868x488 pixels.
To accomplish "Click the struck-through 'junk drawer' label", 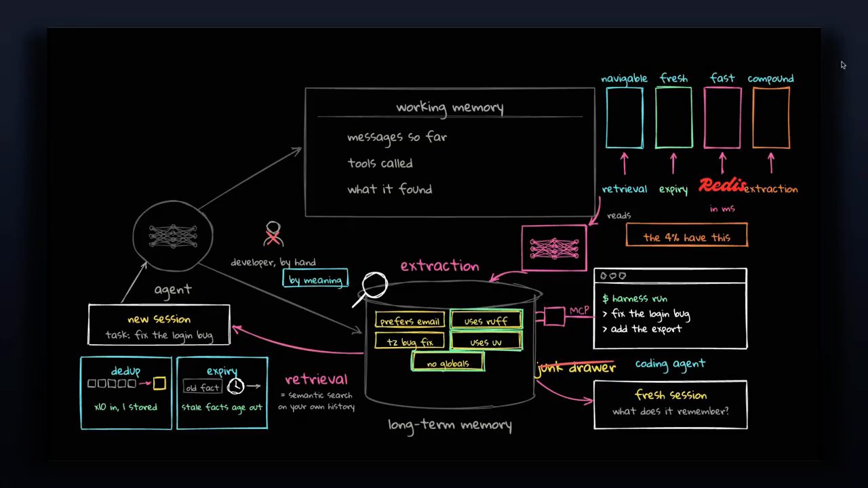I will pyautogui.click(x=576, y=368).
